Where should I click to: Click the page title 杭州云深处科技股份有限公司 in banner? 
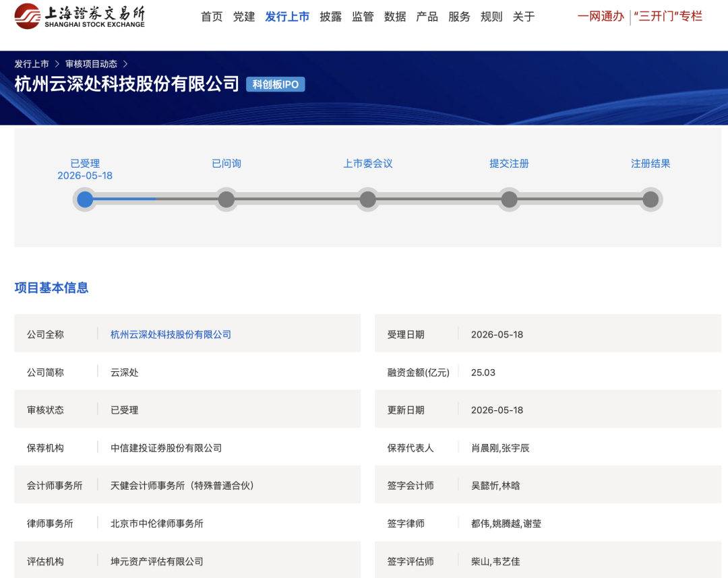(127, 84)
